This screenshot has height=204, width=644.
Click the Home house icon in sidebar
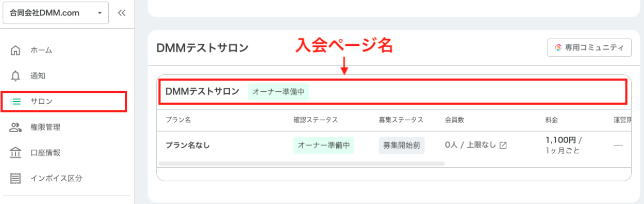tap(15, 50)
